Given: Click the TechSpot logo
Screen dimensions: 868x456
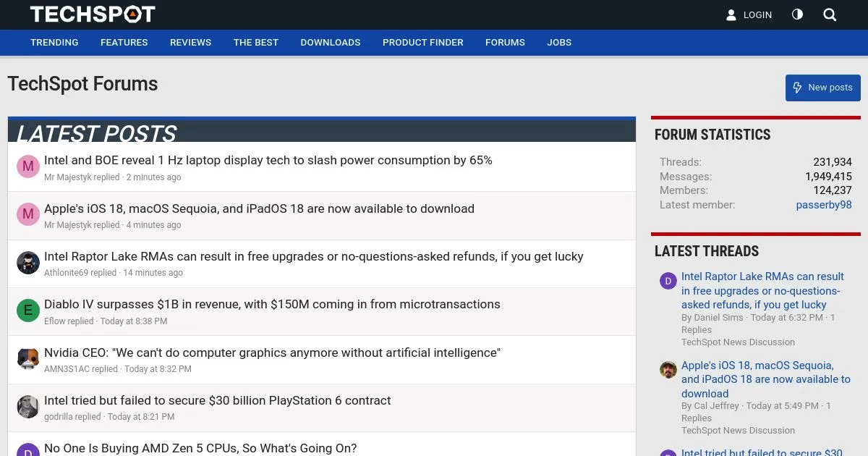Looking at the screenshot, I should (93, 14).
